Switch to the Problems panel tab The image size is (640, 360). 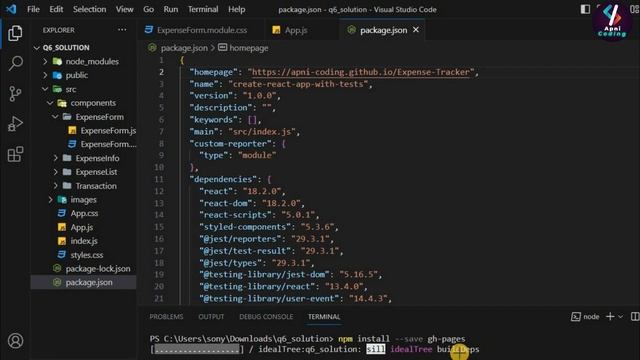tap(166, 316)
